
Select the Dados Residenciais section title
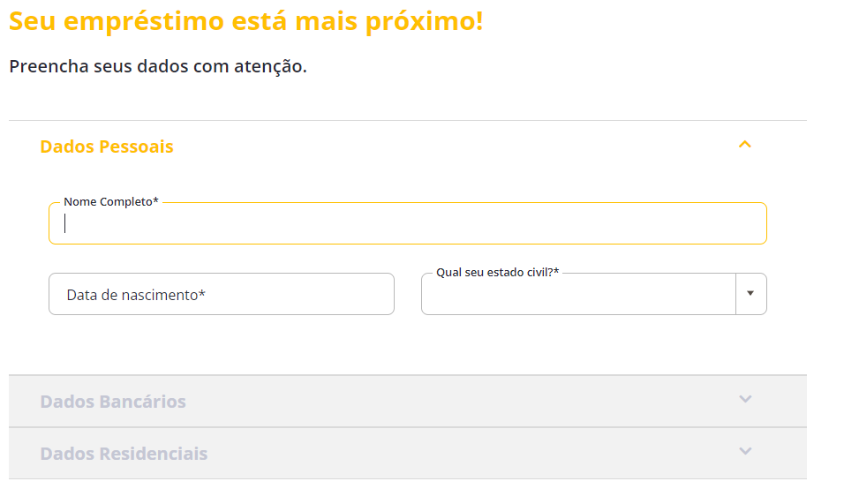(x=124, y=454)
